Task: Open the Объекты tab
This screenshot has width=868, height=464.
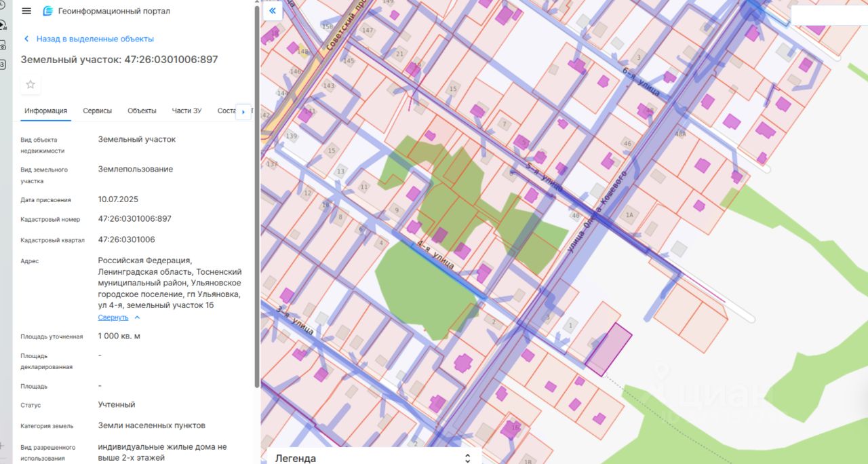Action: (142, 111)
